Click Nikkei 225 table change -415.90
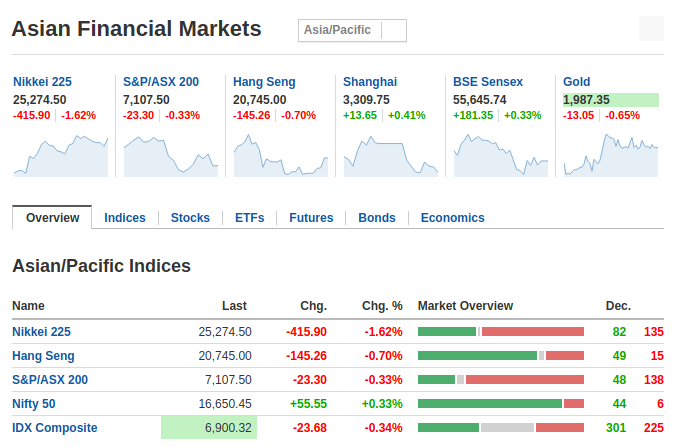 tap(306, 332)
